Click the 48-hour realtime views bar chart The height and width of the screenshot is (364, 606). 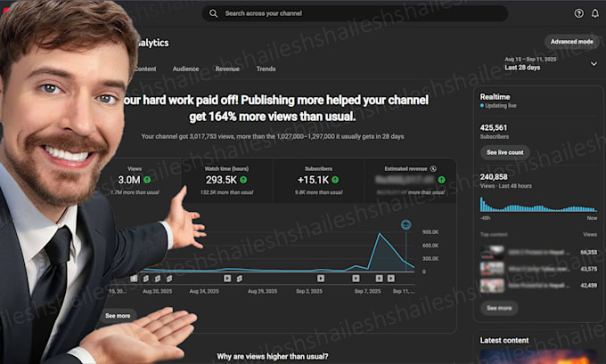point(538,204)
